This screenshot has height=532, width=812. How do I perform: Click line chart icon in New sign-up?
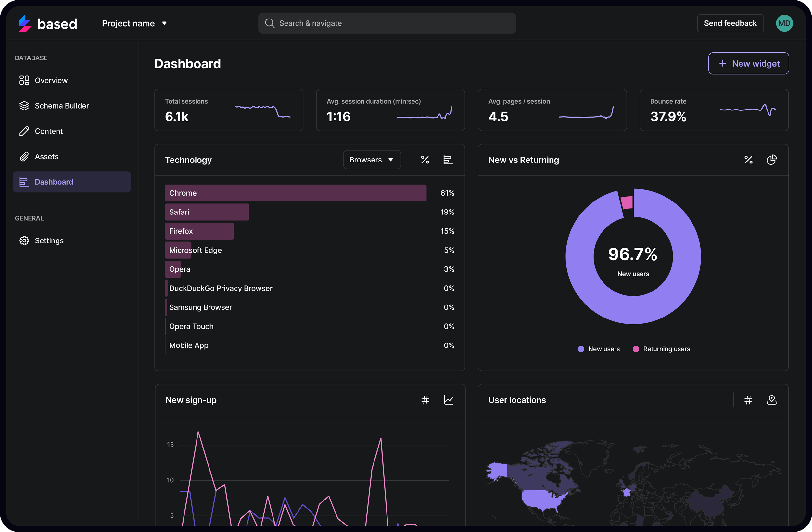click(448, 400)
